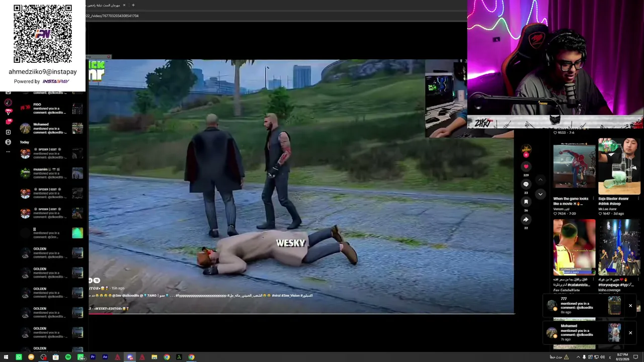This screenshot has height=362, width=644.
Task: Launch Premiere Pro from the taskbar
Action: pos(93,357)
